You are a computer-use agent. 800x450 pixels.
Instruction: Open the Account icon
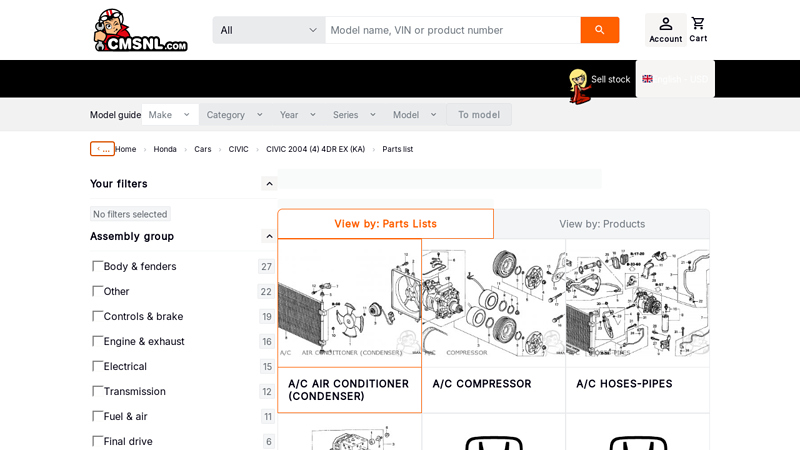point(665,30)
